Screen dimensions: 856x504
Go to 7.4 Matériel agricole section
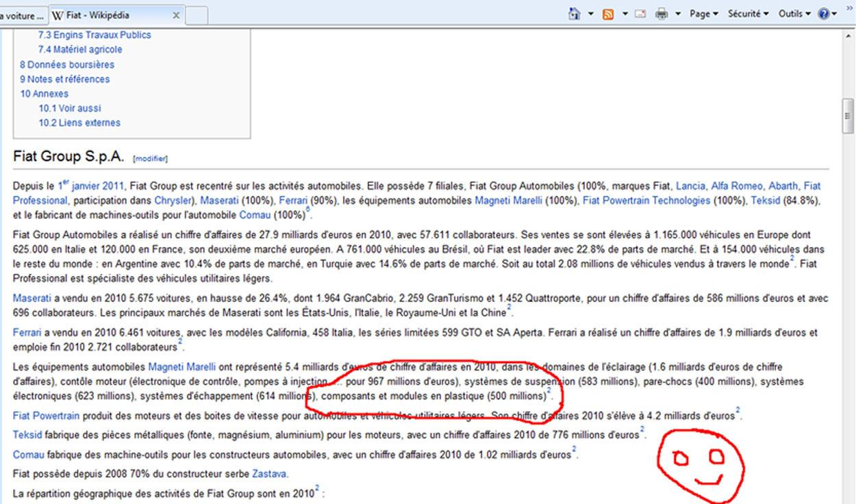[80, 49]
